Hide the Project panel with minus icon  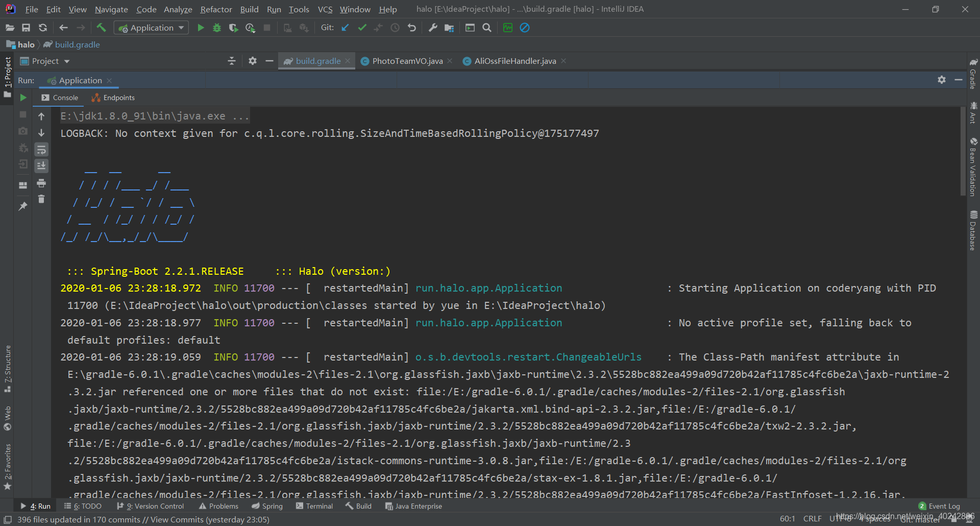269,61
